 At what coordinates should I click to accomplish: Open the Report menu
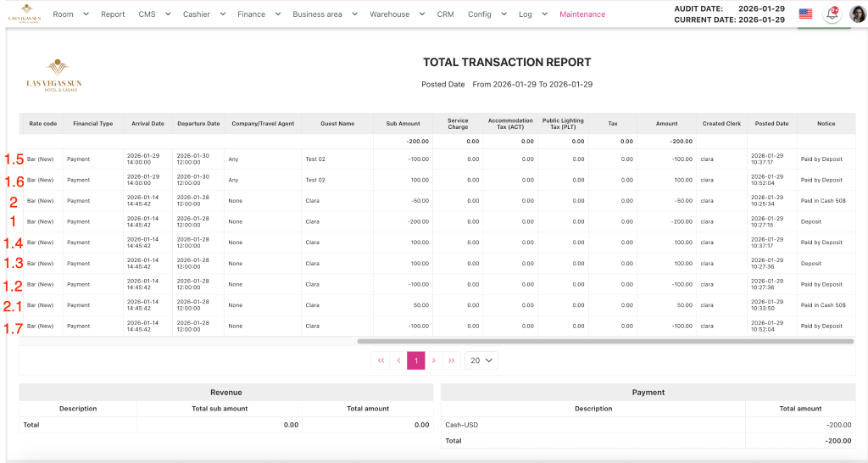[113, 14]
